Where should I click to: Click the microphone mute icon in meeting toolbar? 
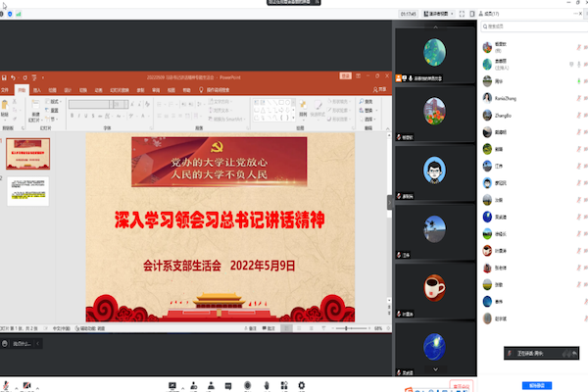[8, 384]
